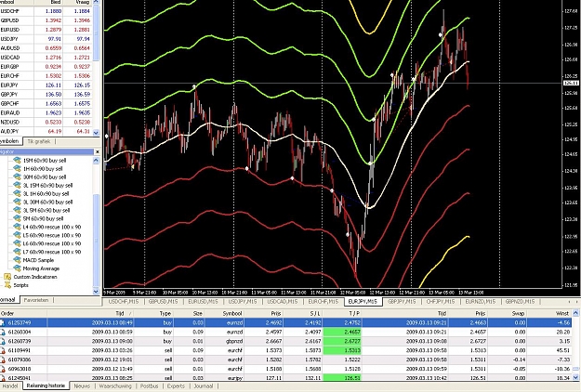
Task: Switch to the Nieuws terminal tab
Action: (x=82, y=386)
